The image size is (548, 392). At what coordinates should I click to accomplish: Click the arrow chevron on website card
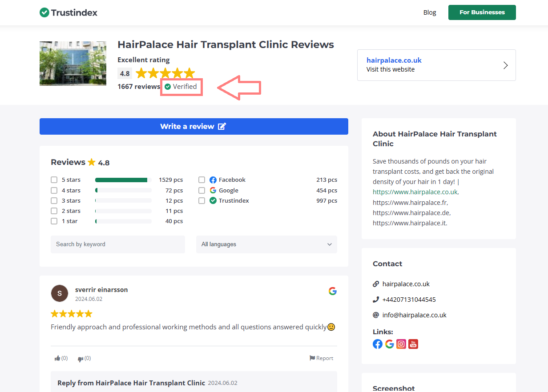point(505,65)
